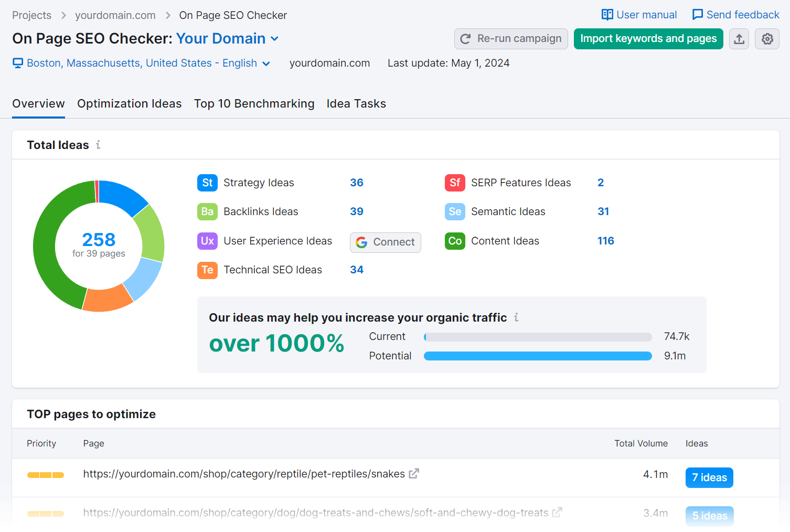Open the Top 10 Benchmarking tab

coord(254,103)
